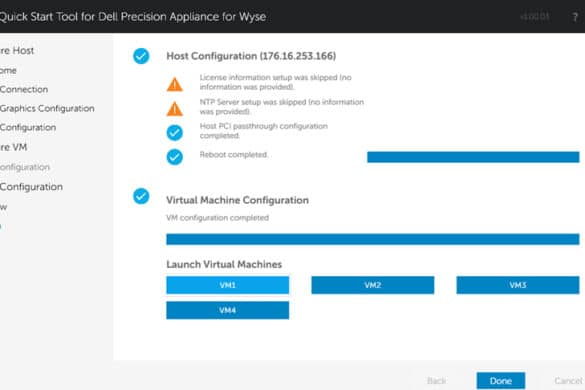Launch VM3

tap(518, 285)
